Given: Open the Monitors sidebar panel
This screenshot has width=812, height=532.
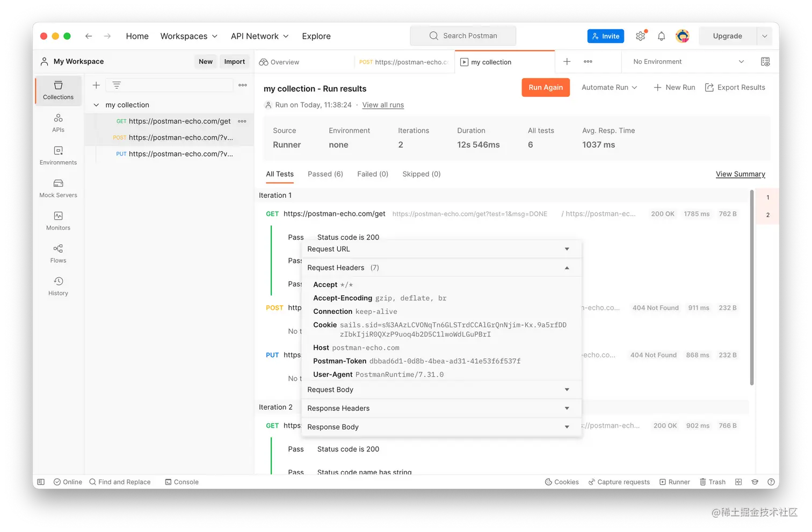Looking at the screenshot, I should (x=58, y=221).
